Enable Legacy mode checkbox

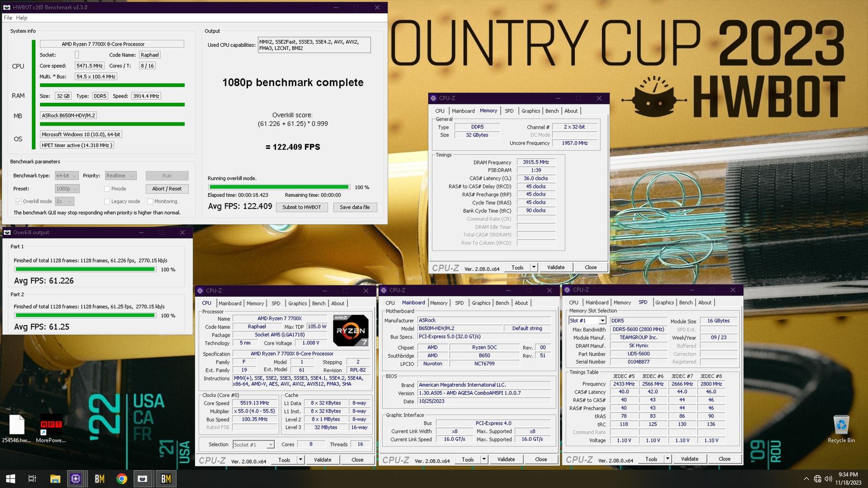(107, 202)
